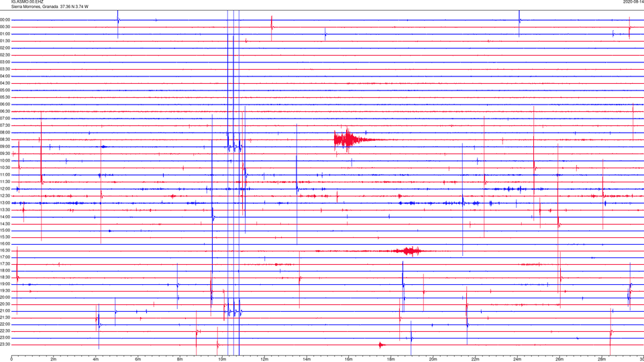This screenshot has height=362, width=644.
Task: Click the 28m tick on the minute axis
Action: tap(602, 359)
